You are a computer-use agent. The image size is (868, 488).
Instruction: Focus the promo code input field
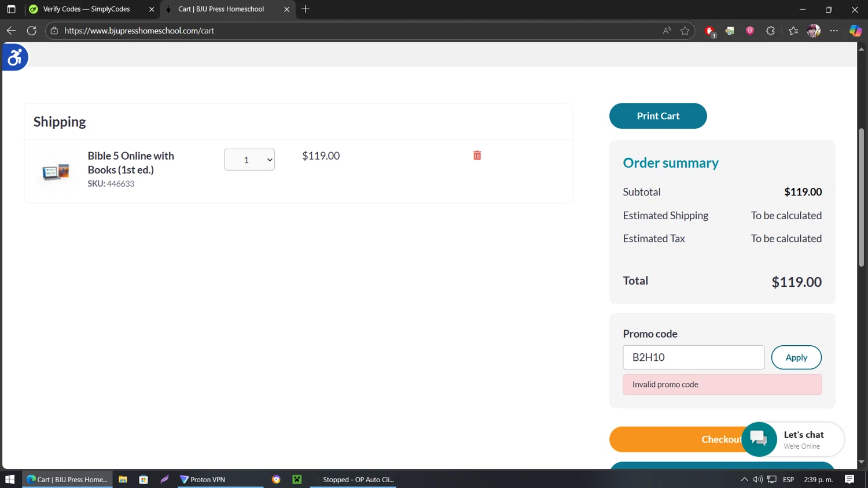tap(693, 357)
